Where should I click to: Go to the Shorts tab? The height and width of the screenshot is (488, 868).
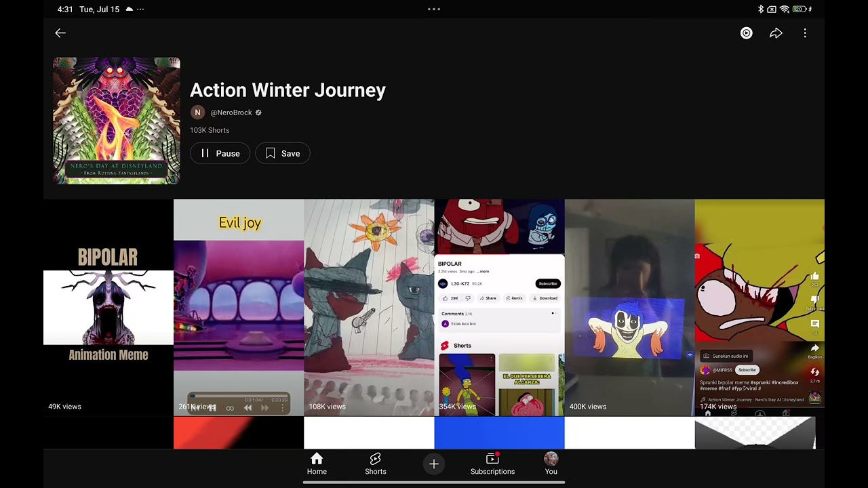375,464
